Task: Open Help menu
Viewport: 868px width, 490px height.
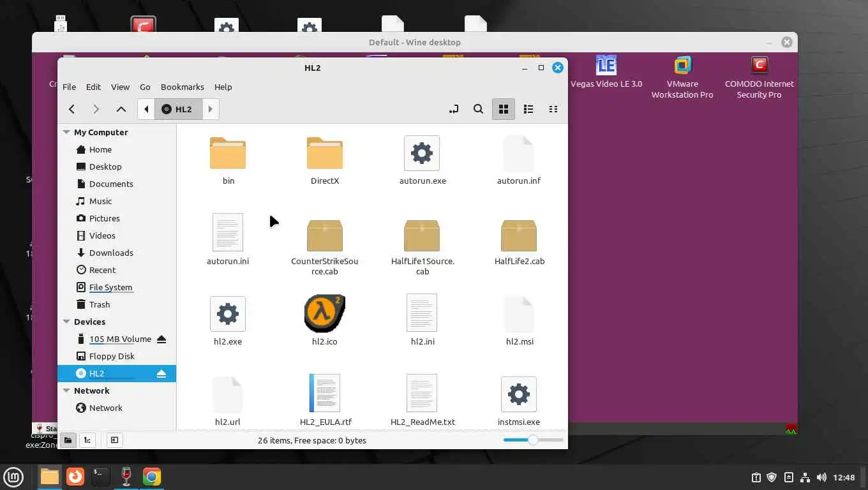Action: click(x=223, y=87)
